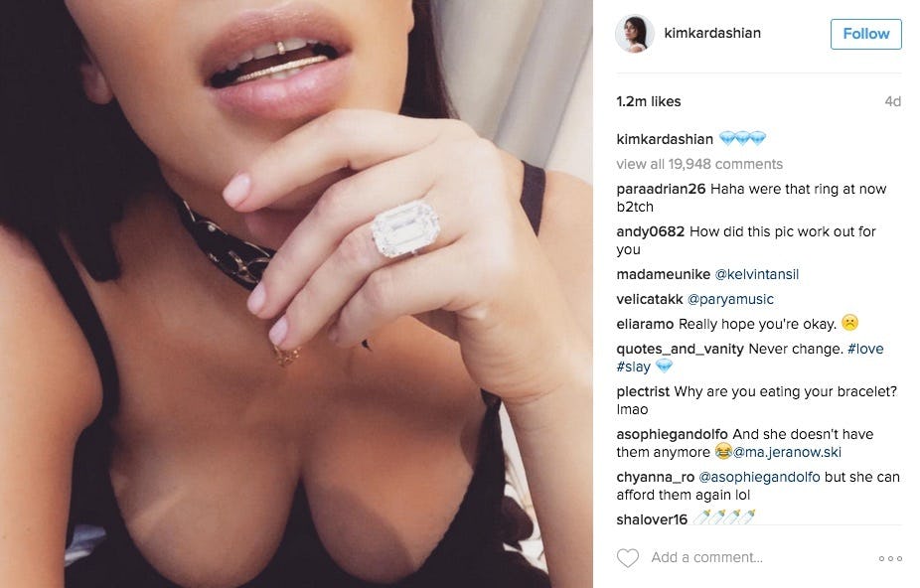920x588 pixels.
Task: Click view all 19,948 comments
Action: [699, 164]
